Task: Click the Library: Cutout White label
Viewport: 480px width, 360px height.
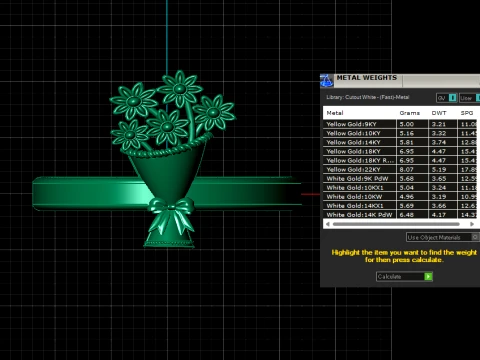Action: [x=368, y=97]
